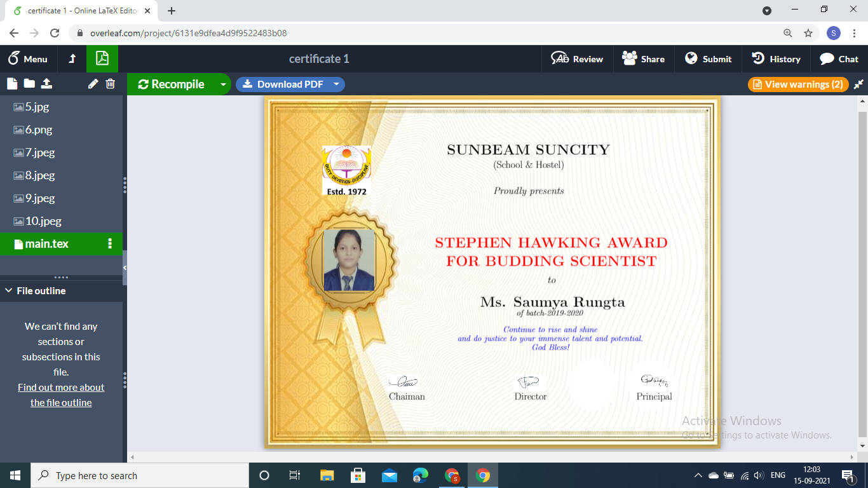Click the Submit button in toolbar
The height and width of the screenshot is (488, 868).
[708, 58]
